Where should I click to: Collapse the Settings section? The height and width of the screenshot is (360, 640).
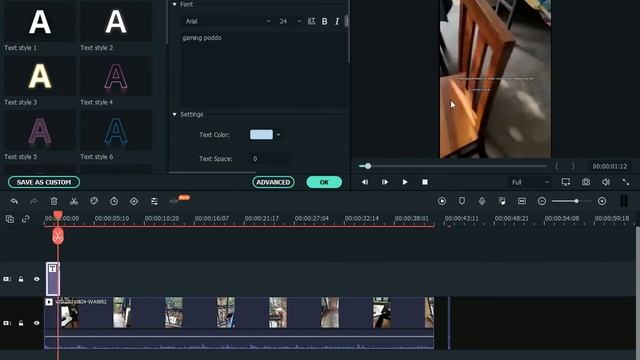click(175, 115)
